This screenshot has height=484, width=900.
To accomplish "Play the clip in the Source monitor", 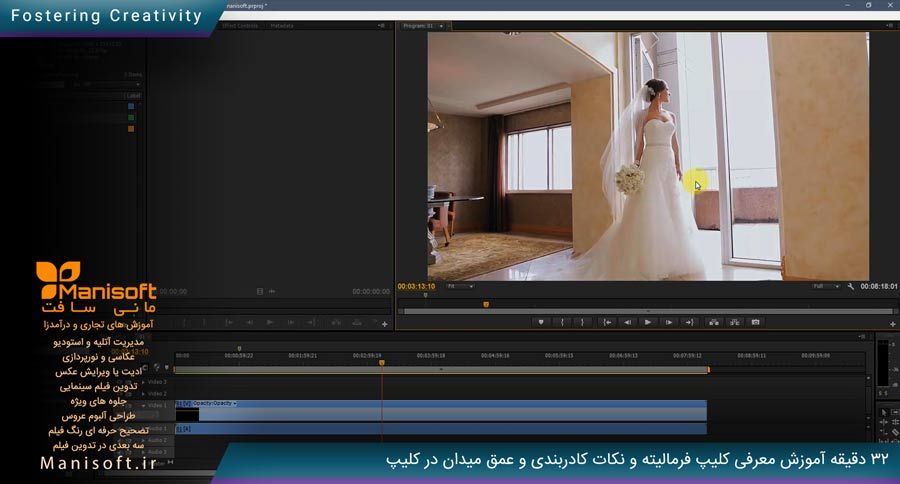I will click(270, 323).
